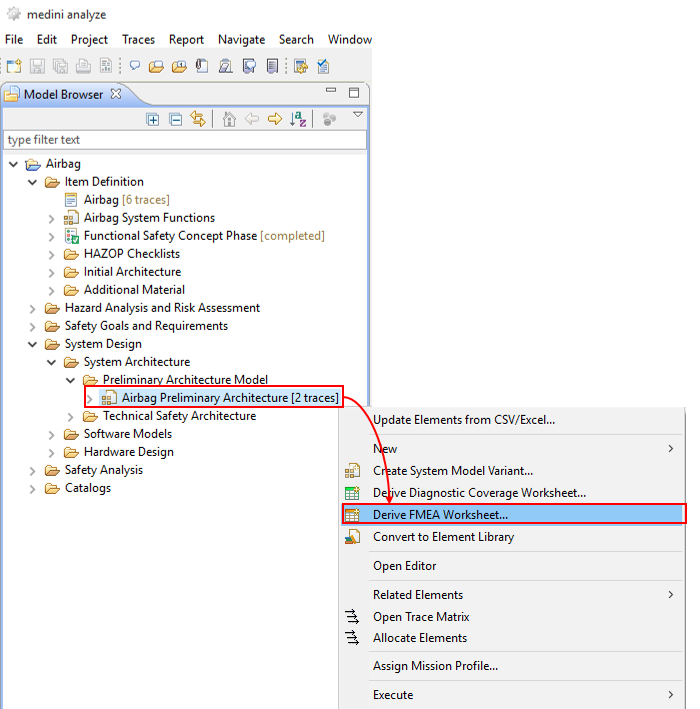Click the checklist with blue checkmark icon
The width and height of the screenshot is (700, 709).
[x=323, y=66]
